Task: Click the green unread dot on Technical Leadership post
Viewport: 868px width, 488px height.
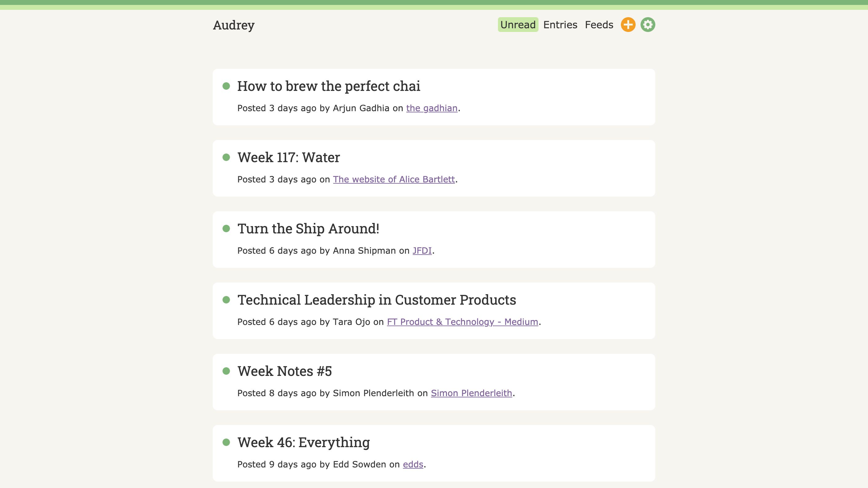Action: click(x=226, y=300)
